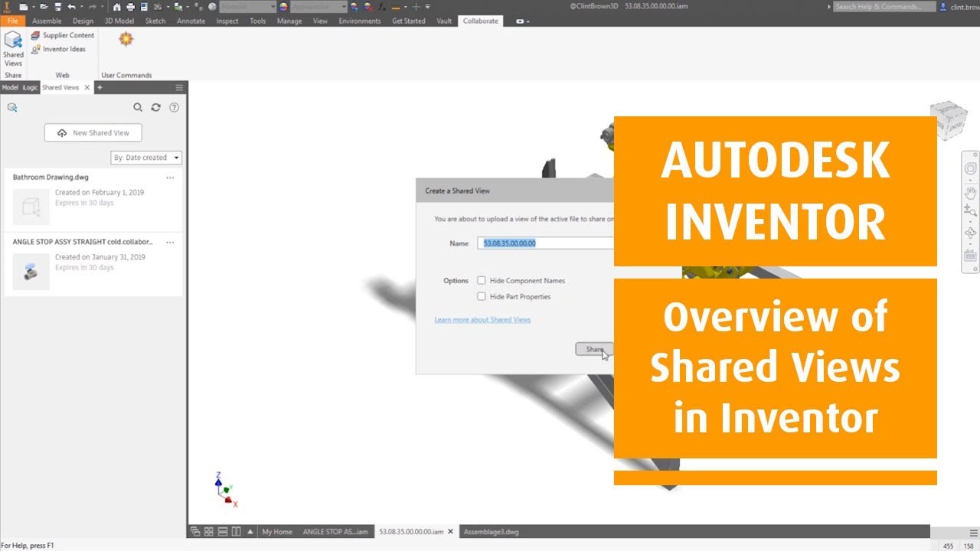The height and width of the screenshot is (551, 980).
Task: Open the File menu
Action: (x=12, y=21)
